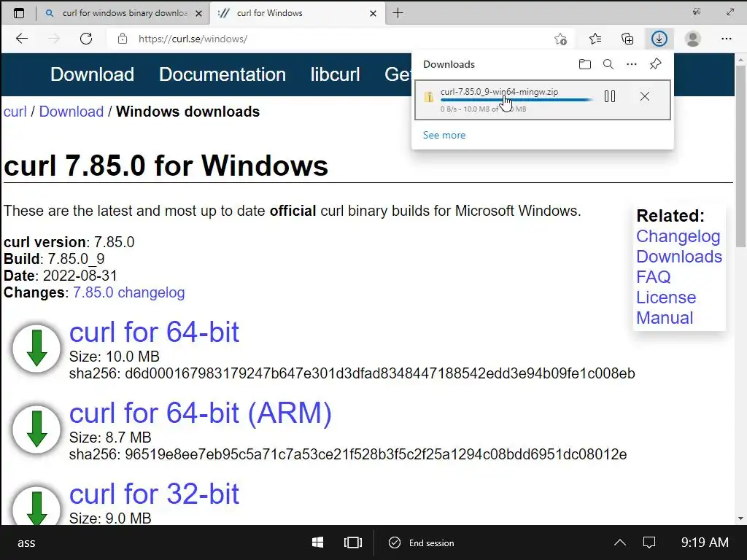Click green arrow for curl 64-bit
Screen dimensions: 747x560
pyautogui.click(x=36, y=348)
